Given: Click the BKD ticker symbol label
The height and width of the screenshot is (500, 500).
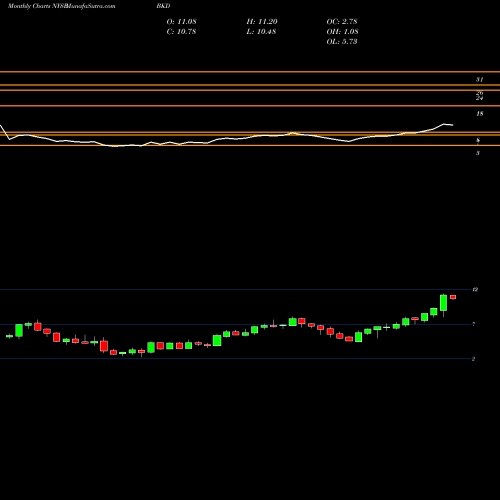Looking at the screenshot, I should pos(163,6).
